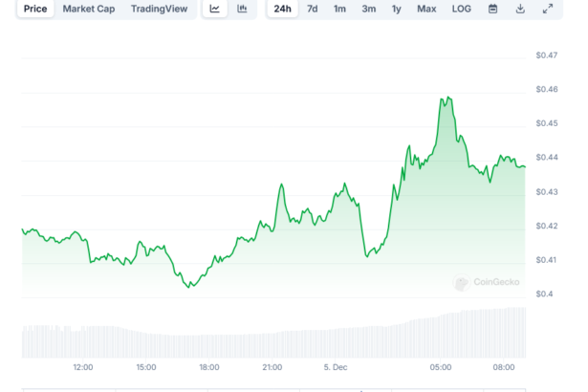Viewport: 588px width, 392px height.
Task: Open the Price tab
Action: [35, 9]
